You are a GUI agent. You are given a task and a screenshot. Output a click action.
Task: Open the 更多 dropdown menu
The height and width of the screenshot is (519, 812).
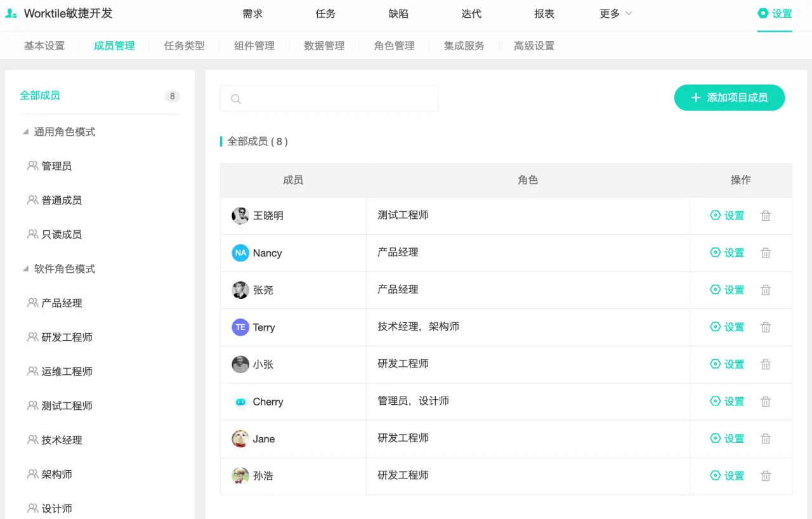[x=616, y=13]
